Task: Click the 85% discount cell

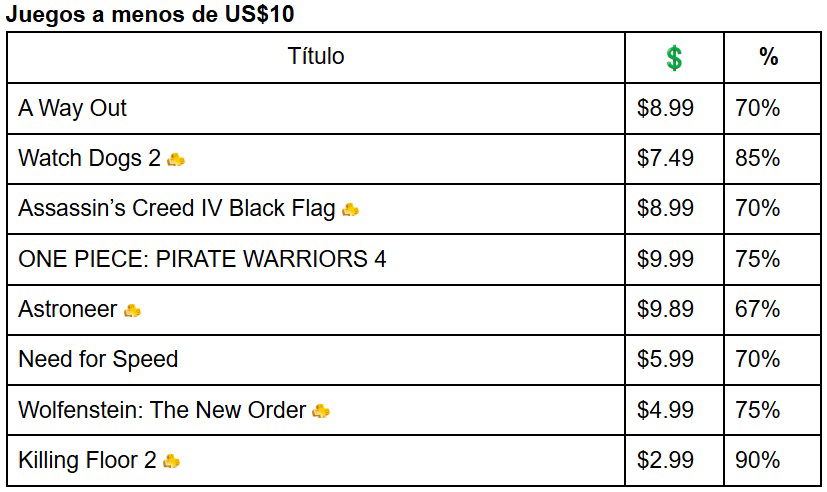Action: (757, 158)
